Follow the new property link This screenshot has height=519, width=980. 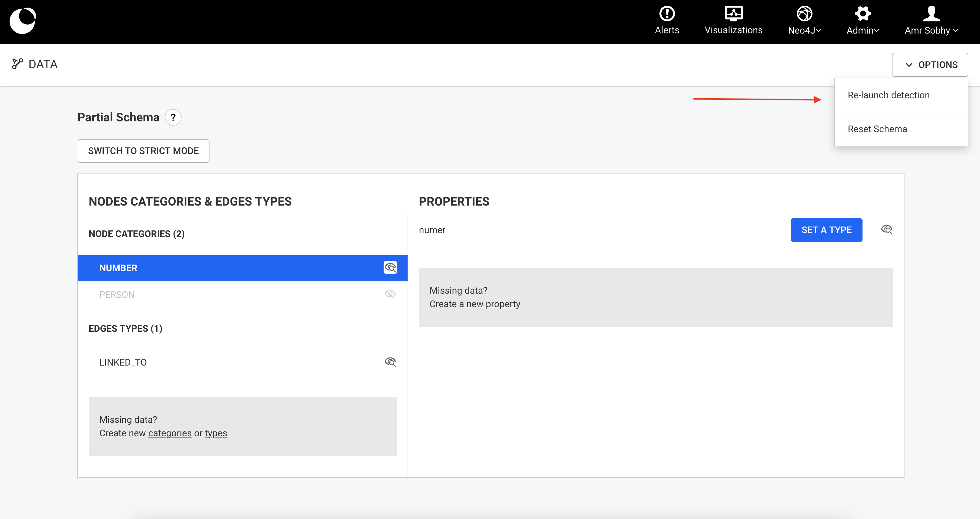tap(493, 304)
